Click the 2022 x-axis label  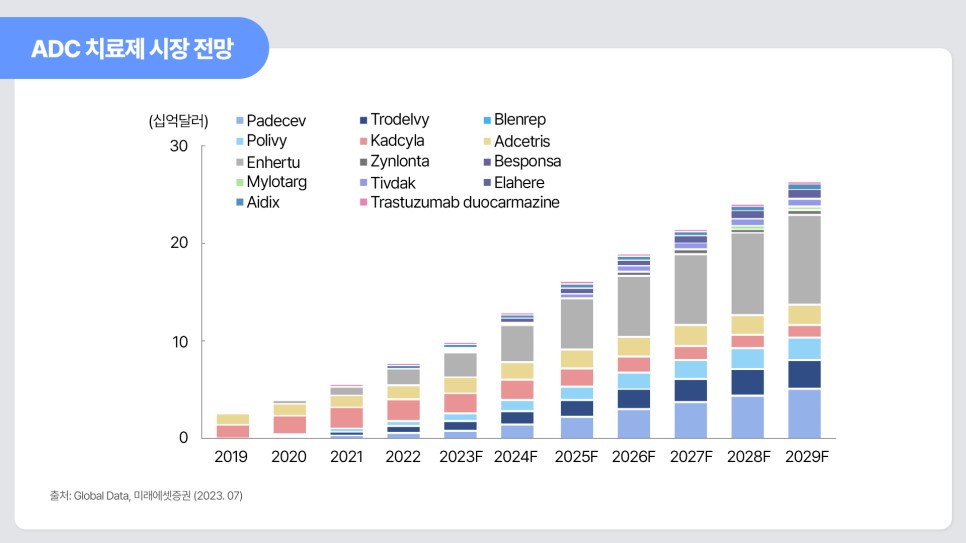tap(403, 457)
